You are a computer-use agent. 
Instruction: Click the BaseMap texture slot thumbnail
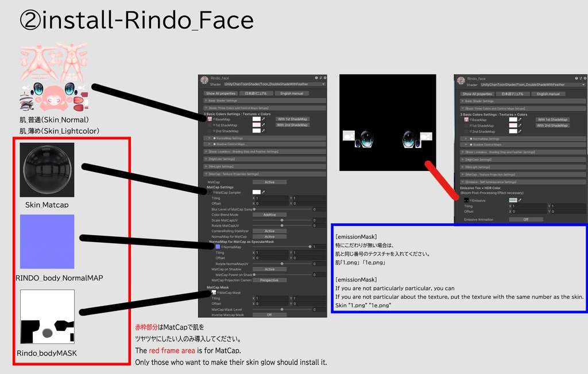click(210, 119)
